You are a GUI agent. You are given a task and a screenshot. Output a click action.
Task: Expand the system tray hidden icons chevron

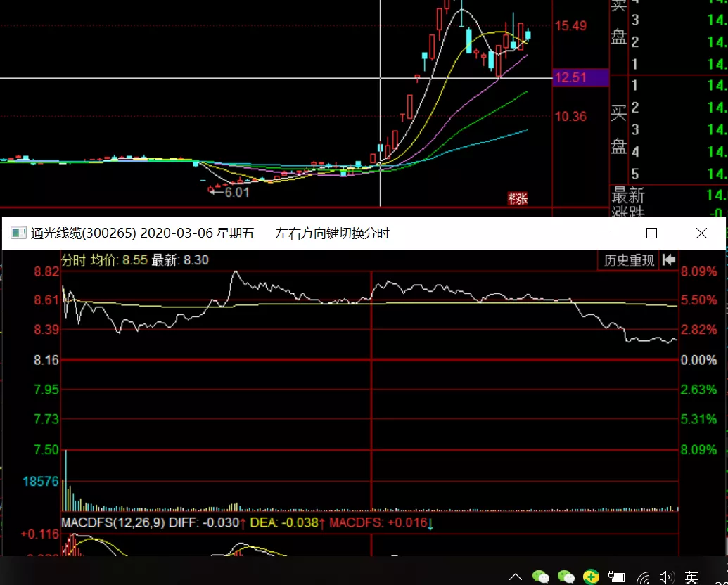tap(515, 576)
